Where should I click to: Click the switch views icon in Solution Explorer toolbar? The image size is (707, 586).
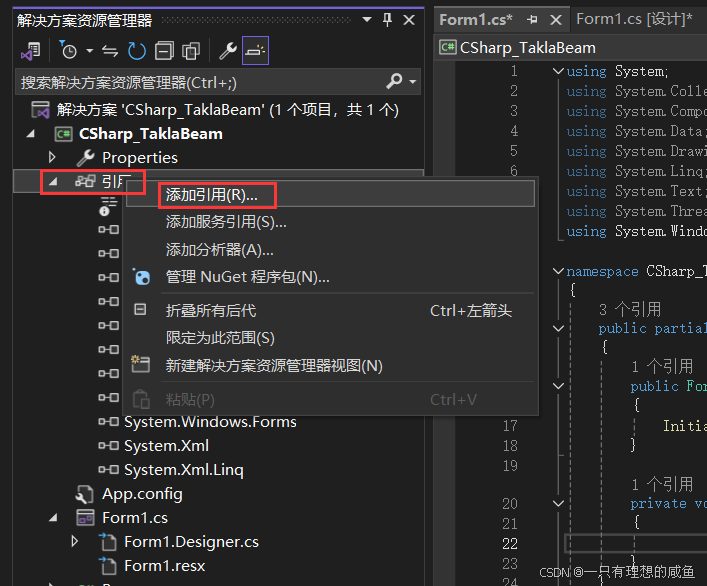click(x=31, y=51)
